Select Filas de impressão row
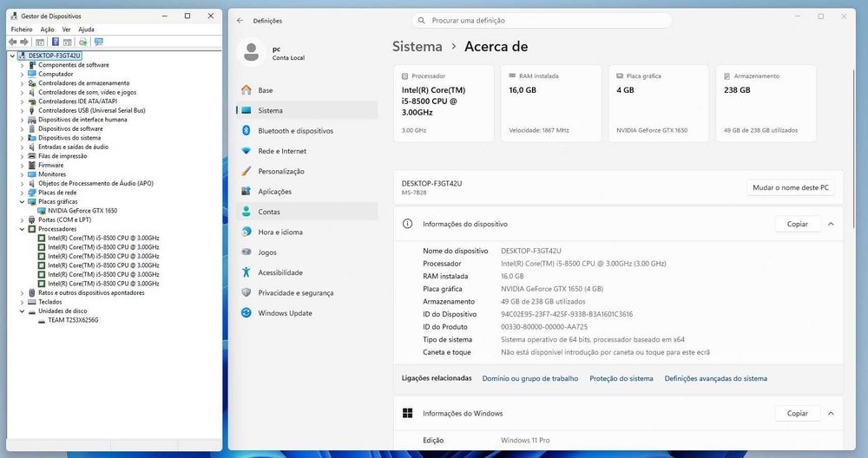This screenshot has width=868, height=458. (x=62, y=156)
